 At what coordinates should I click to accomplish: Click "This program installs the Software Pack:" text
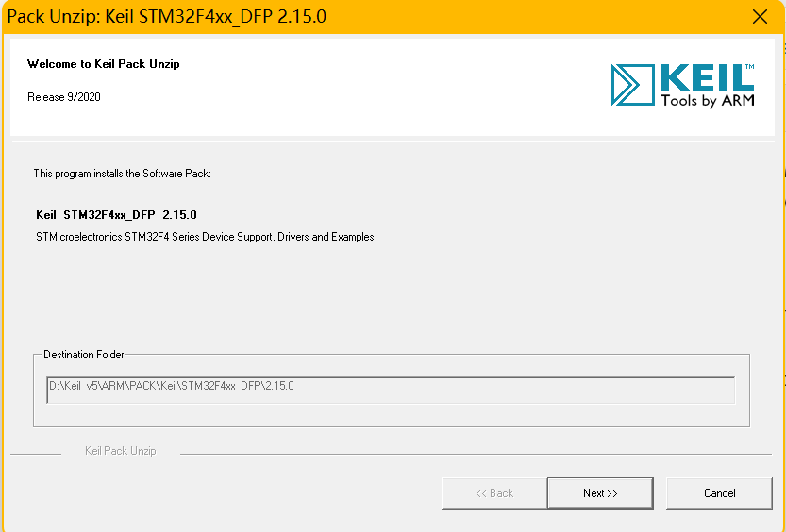[123, 174]
